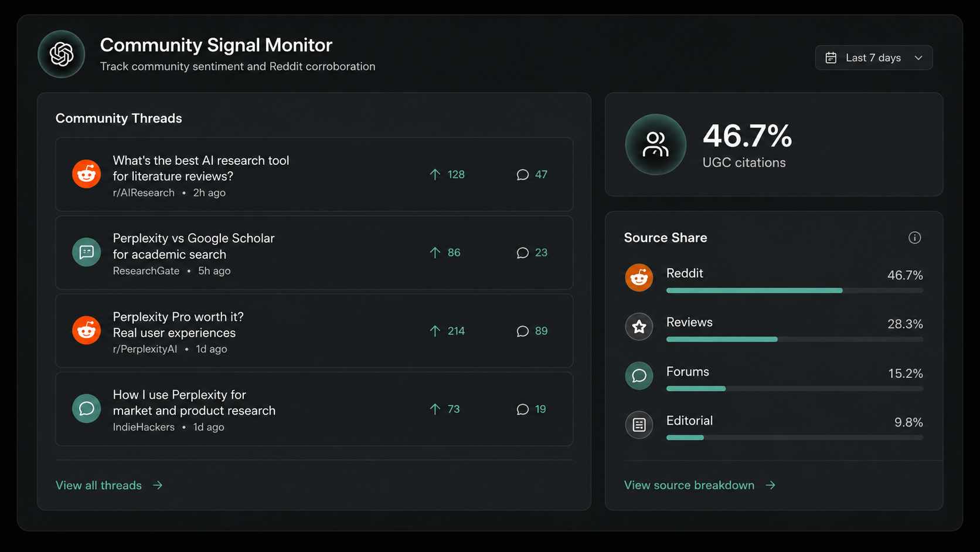
Task: Click the Reviews label in Source Share
Action: pos(689,322)
